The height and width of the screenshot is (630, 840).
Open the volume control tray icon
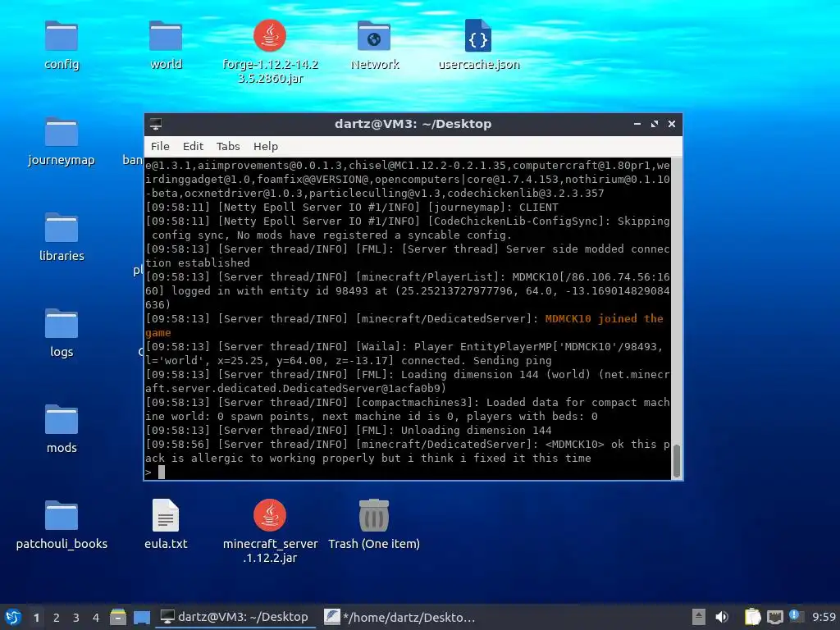click(x=722, y=617)
